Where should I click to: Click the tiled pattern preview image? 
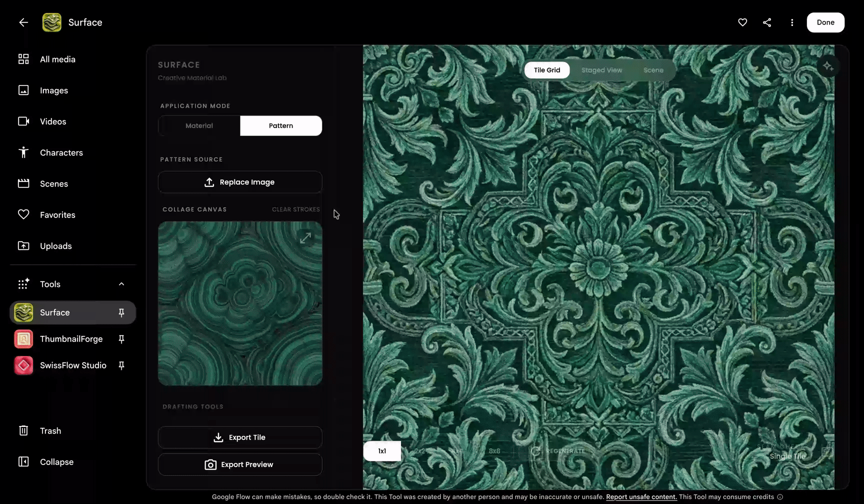[598, 267]
